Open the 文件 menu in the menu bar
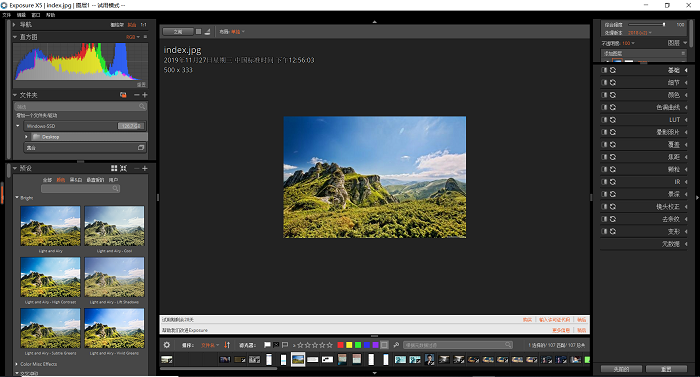700x377 pixels. 6,15
